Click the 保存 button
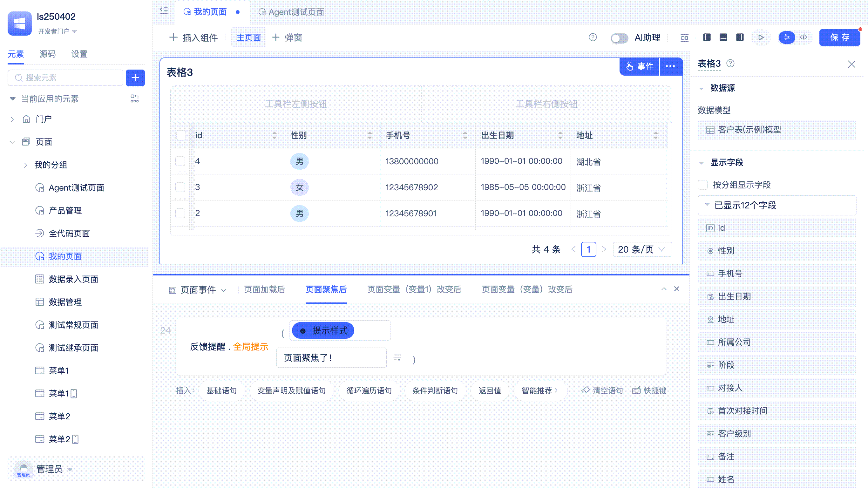 pos(839,37)
